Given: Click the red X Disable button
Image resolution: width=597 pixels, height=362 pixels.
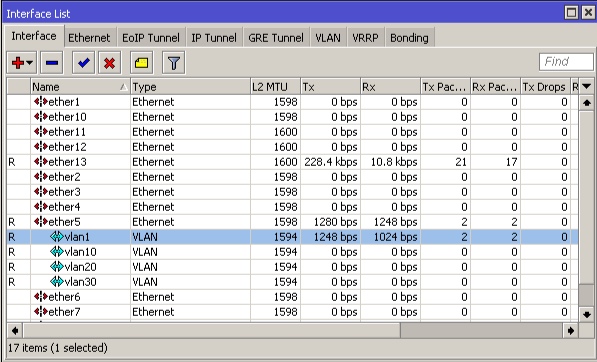Looking at the screenshot, I should (x=110, y=63).
